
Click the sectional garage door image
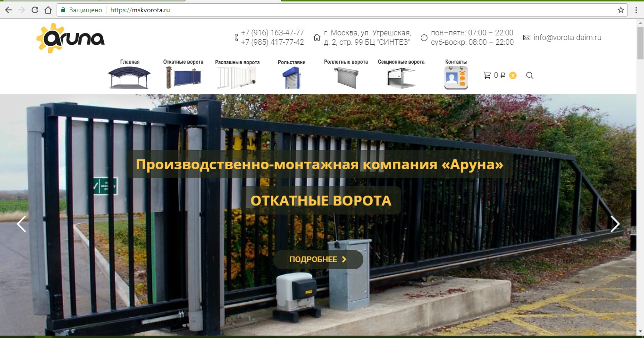click(x=401, y=78)
